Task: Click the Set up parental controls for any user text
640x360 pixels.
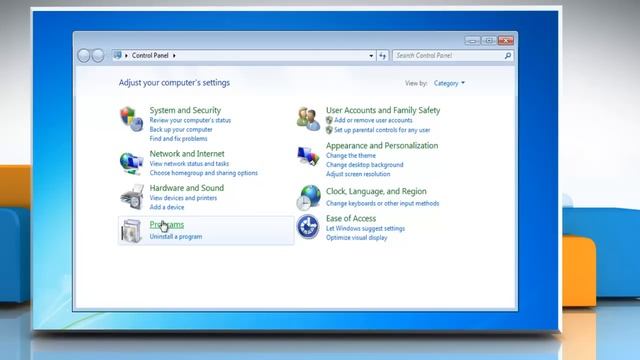Action: click(x=382, y=130)
